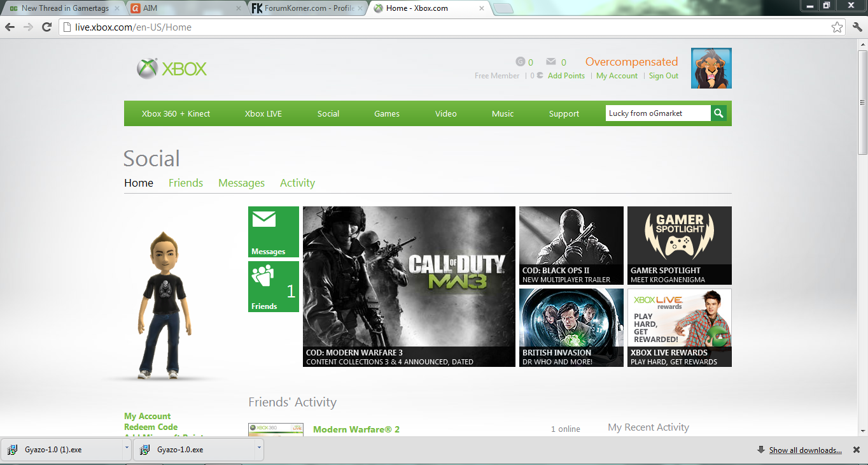Click Show all downloads link
Image resolution: width=868 pixels, height=465 pixels.
pos(805,450)
